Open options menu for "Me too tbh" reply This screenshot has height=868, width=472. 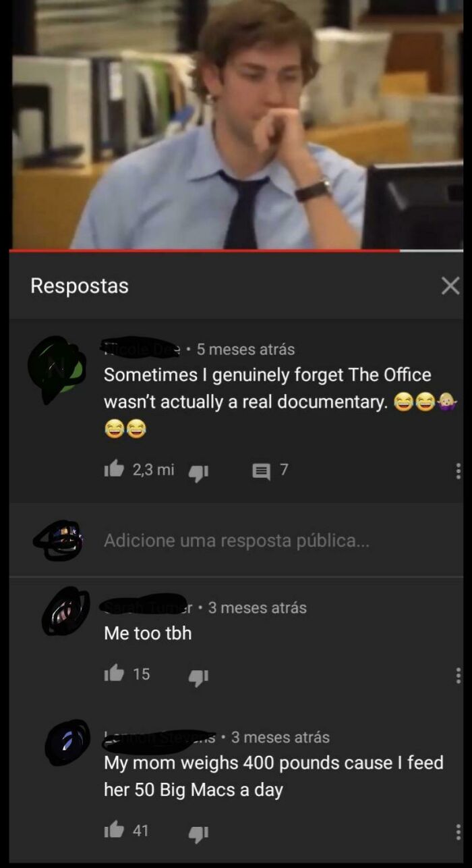tap(459, 675)
